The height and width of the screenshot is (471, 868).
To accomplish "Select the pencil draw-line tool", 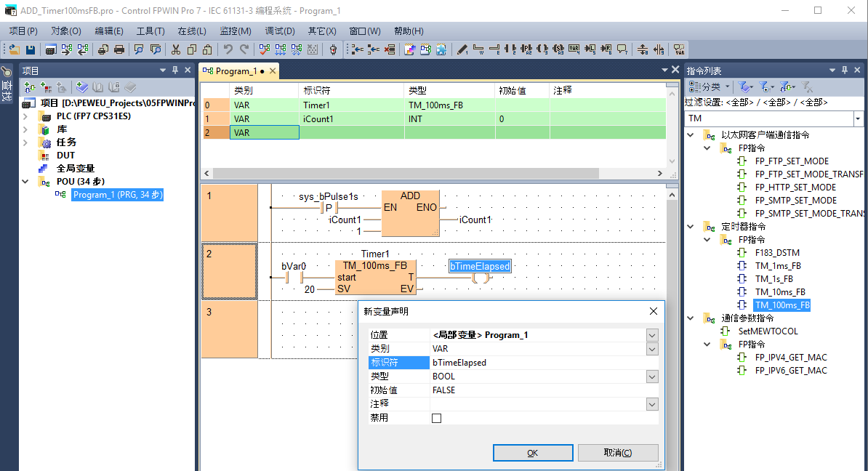I will tap(462, 49).
